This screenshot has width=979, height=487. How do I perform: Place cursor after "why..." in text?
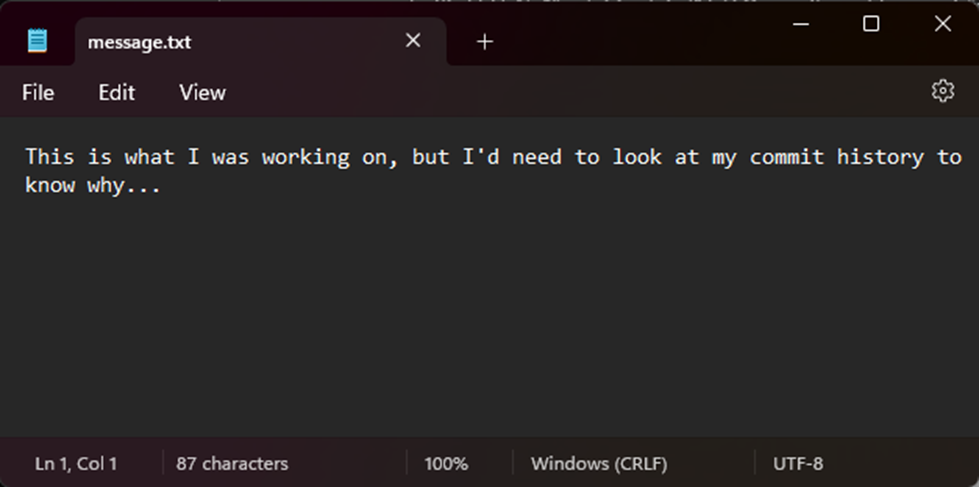pyautogui.click(x=162, y=186)
